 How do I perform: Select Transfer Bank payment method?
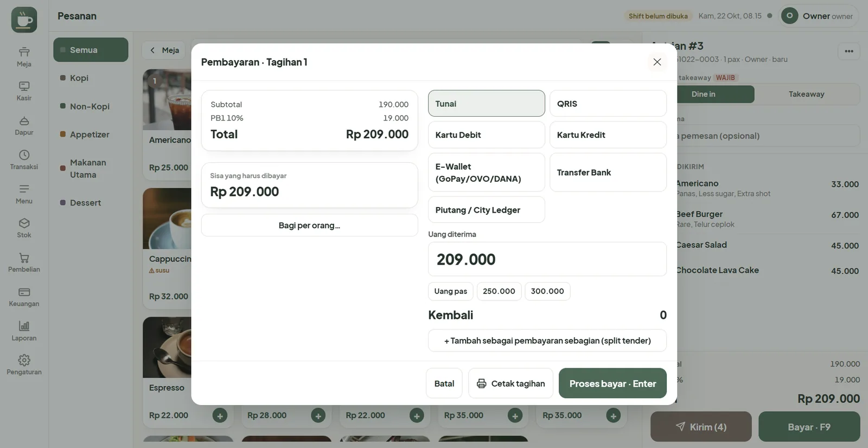tap(608, 172)
